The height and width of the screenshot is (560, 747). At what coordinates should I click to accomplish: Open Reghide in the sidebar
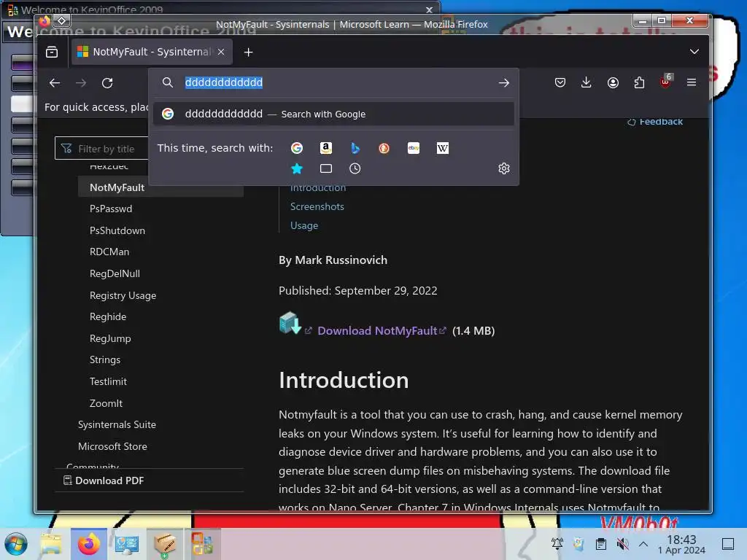click(108, 316)
